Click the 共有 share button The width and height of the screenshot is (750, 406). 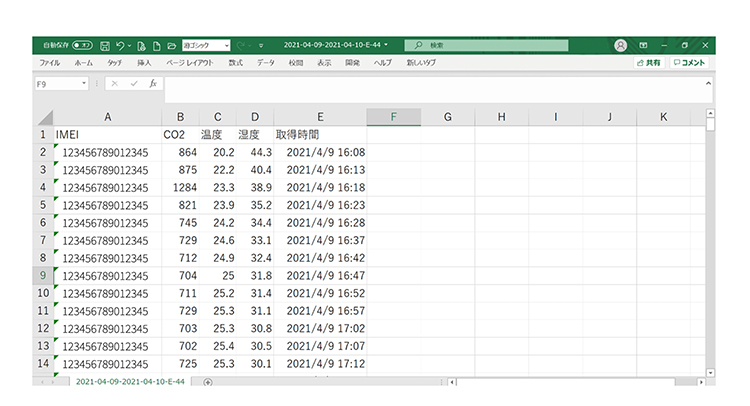649,63
